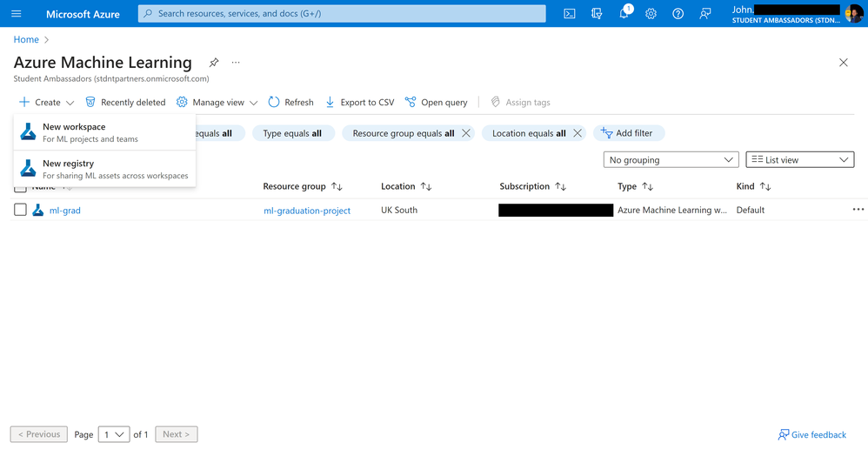
Task: Click the directories and subscriptions filter icon
Action: (596, 14)
